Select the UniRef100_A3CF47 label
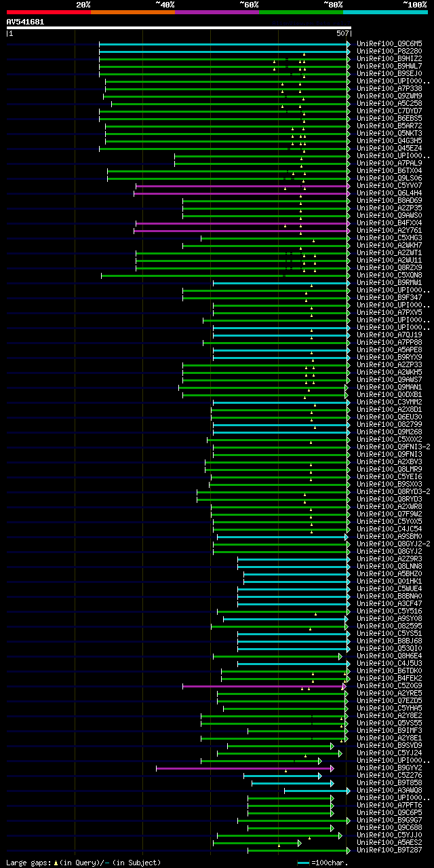 coord(389,604)
